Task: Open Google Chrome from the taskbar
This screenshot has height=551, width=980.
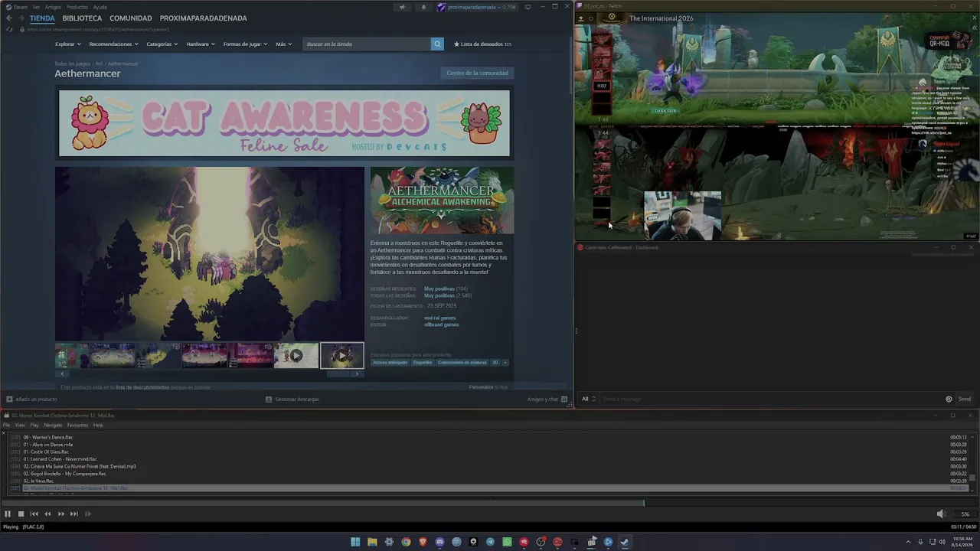Action: coord(406,542)
